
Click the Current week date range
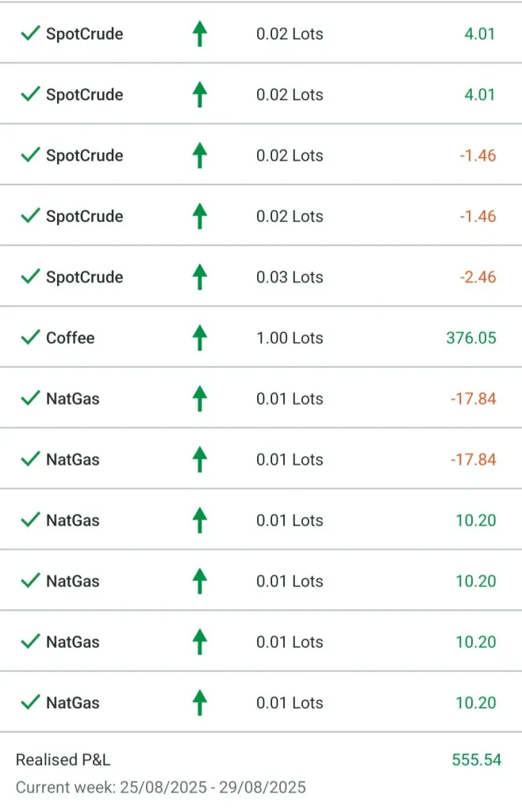point(160,787)
